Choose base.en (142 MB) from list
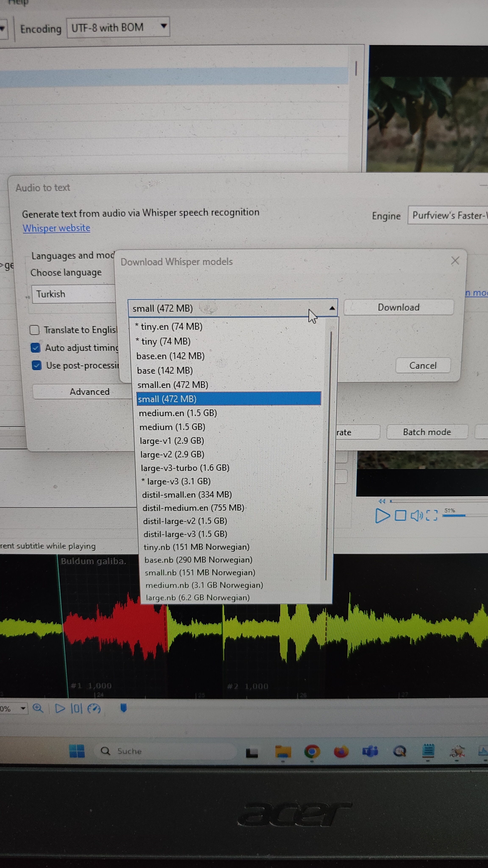This screenshot has height=868, width=488. (171, 356)
